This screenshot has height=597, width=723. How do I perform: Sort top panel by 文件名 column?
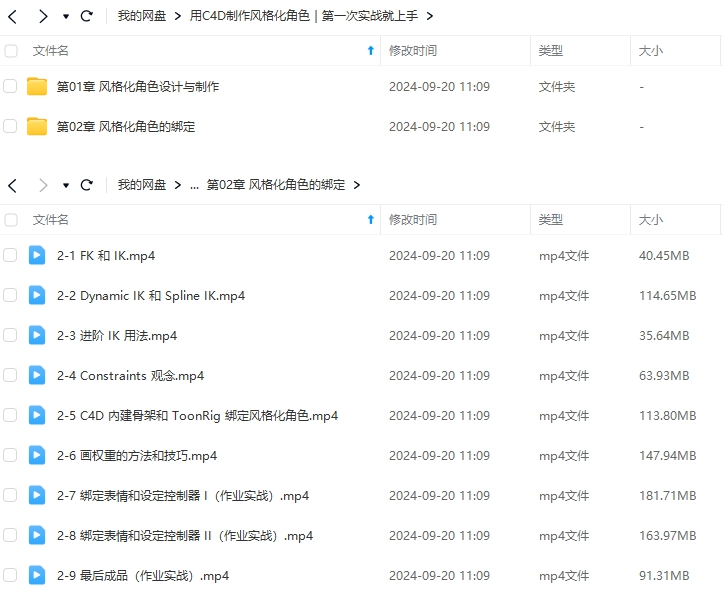[50, 51]
